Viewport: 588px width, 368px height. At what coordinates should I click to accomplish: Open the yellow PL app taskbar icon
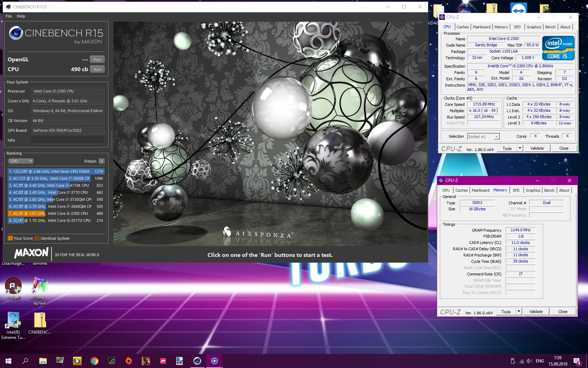click(77, 361)
